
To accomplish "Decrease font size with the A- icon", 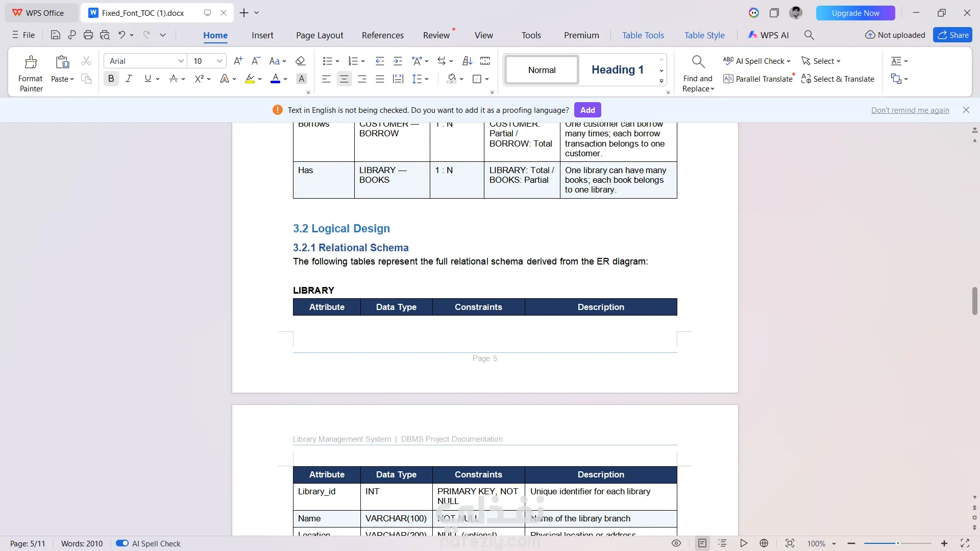I will coord(256,61).
